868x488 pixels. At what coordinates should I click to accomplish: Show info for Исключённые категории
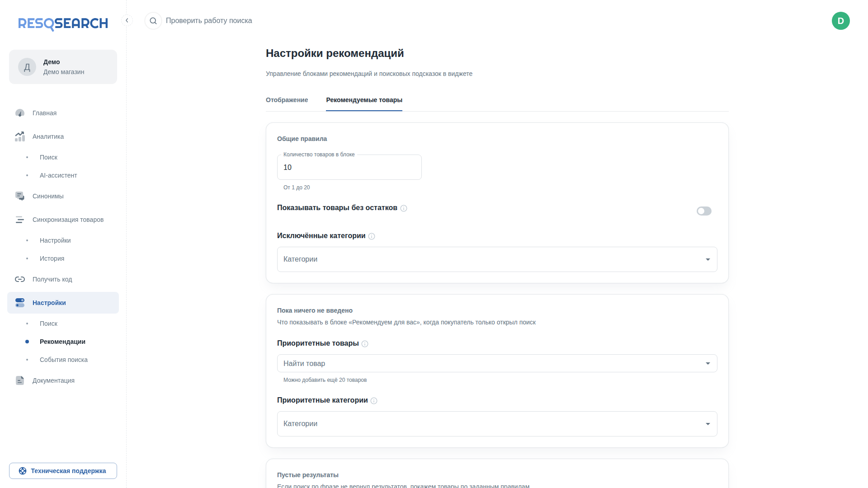(x=372, y=236)
